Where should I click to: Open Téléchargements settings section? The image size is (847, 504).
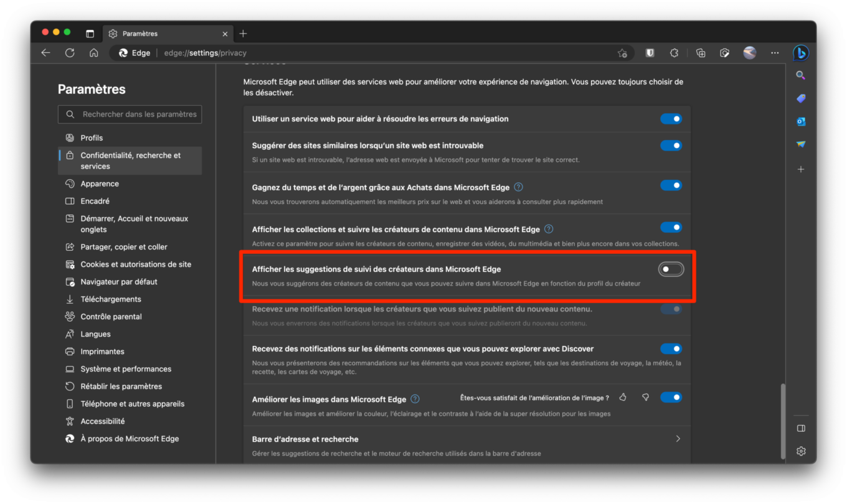130,299
